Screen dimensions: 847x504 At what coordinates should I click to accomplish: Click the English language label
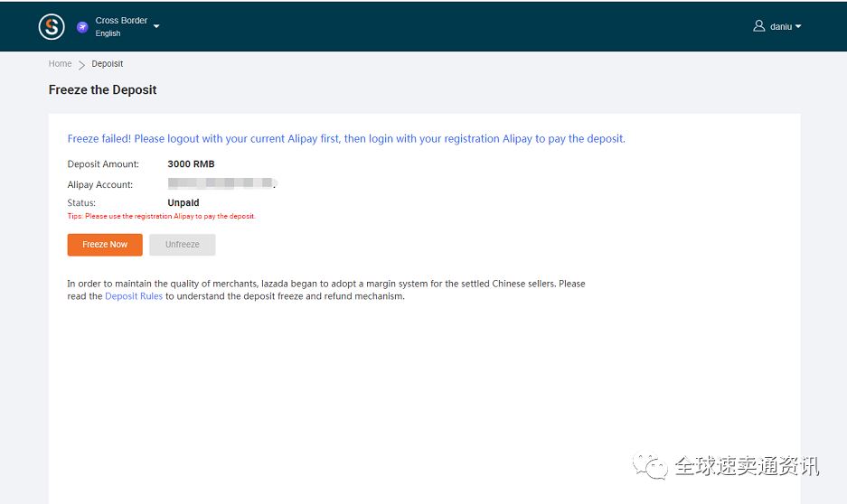pyautogui.click(x=108, y=33)
